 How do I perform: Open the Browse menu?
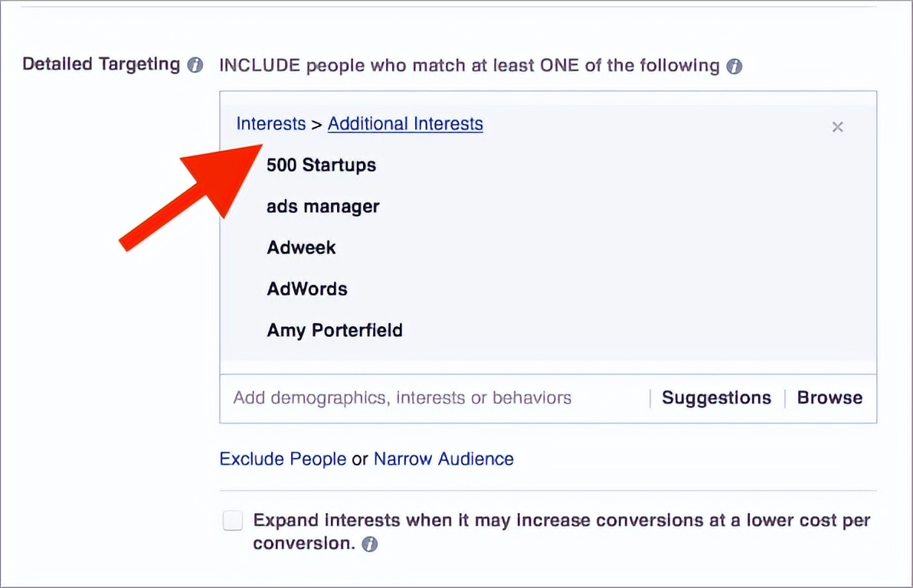[x=830, y=398]
